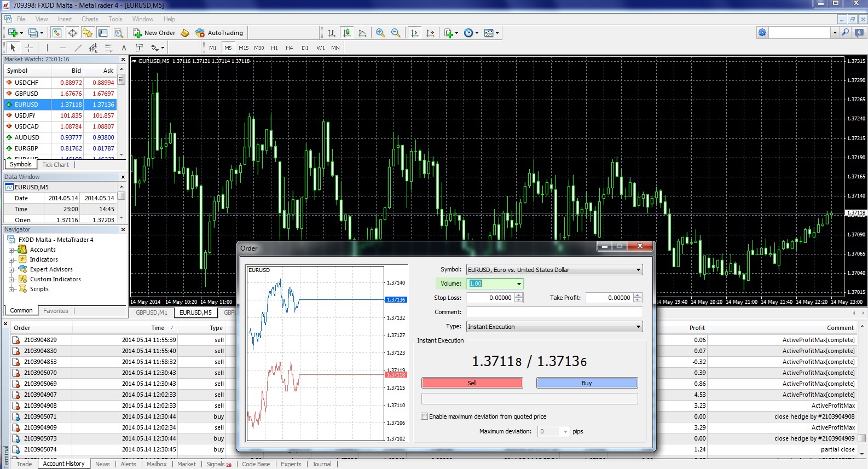This screenshot has height=469, width=868.
Task: Expand the Accounts tree node
Action: (11, 250)
